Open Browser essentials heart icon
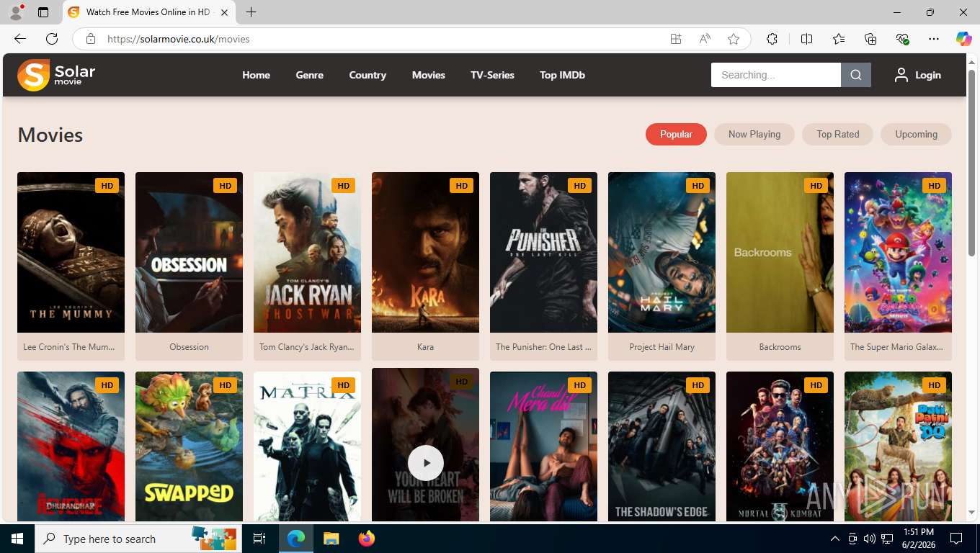This screenshot has width=980, height=553. point(902,39)
